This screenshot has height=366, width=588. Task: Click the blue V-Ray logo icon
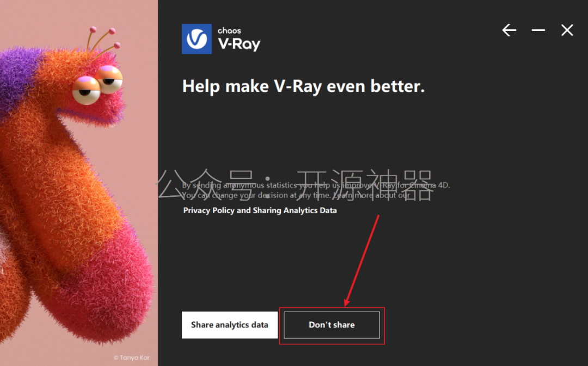pyautogui.click(x=197, y=39)
